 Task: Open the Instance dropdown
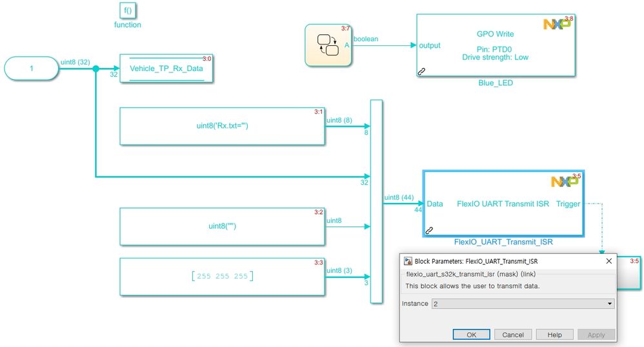coord(523,304)
